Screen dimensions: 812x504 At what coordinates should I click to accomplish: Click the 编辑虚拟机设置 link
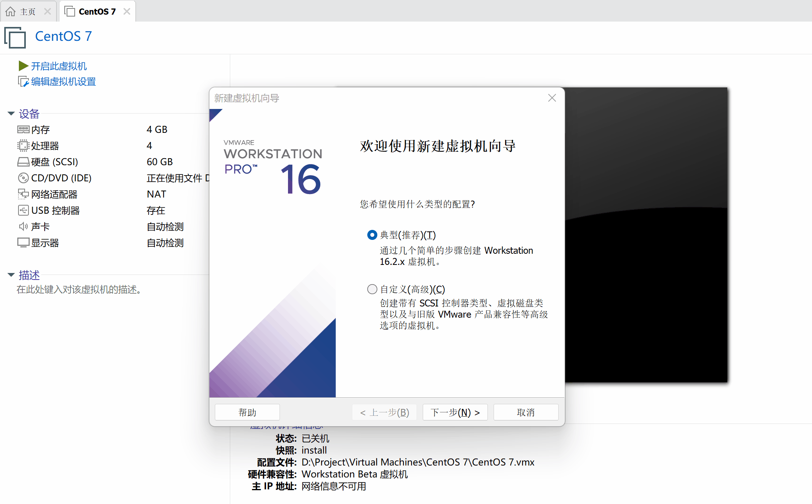pos(64,82)
